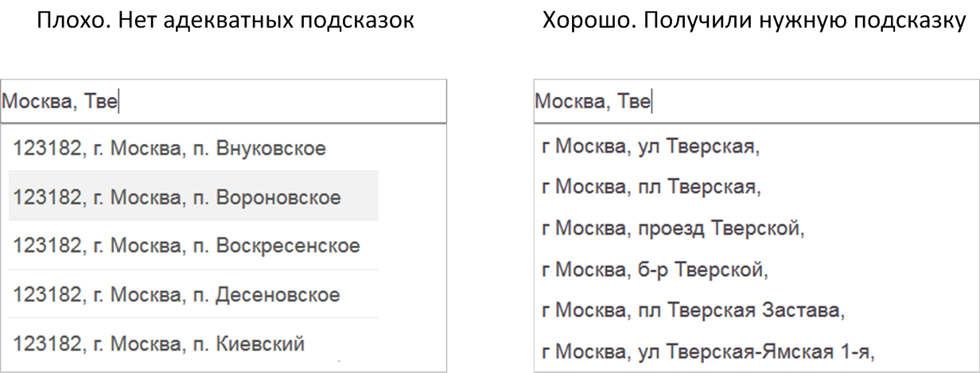Click the right address field containing "Москва, Тве"
980x373 pixels.
756,102
